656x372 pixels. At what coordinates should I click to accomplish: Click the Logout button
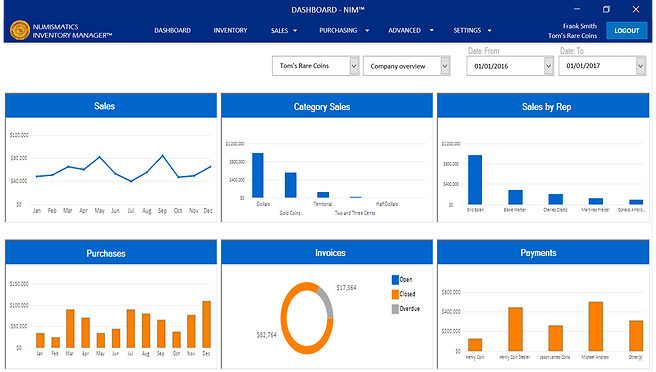[626, 31]
